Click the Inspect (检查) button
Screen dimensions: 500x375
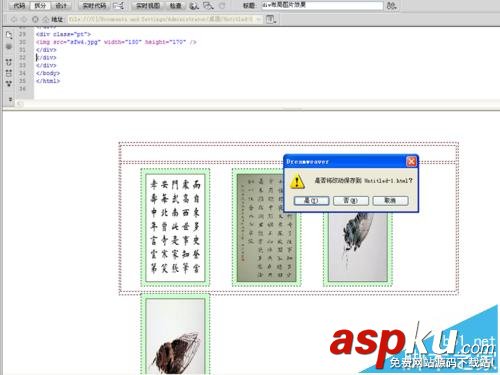tap(176, 6)
